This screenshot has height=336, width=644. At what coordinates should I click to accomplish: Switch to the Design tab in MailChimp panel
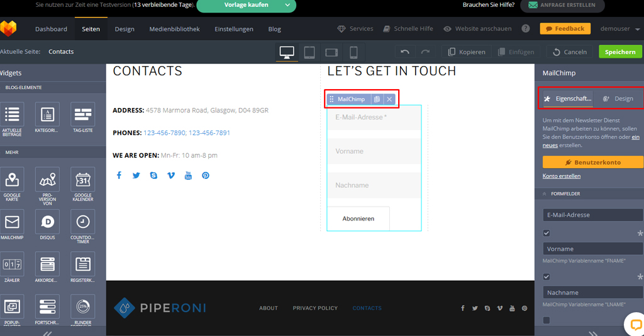(x=618, y=99)
